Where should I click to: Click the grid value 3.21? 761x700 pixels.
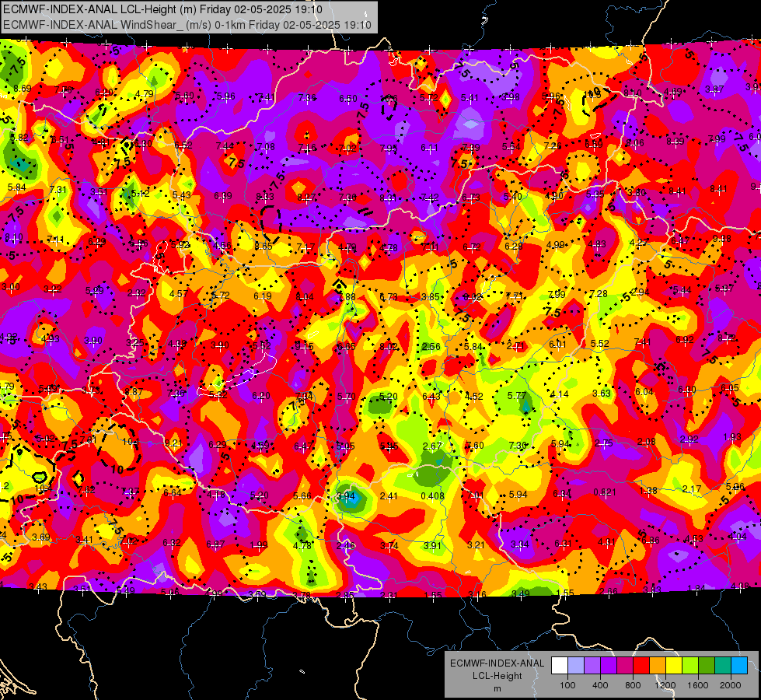click(476, 545)
